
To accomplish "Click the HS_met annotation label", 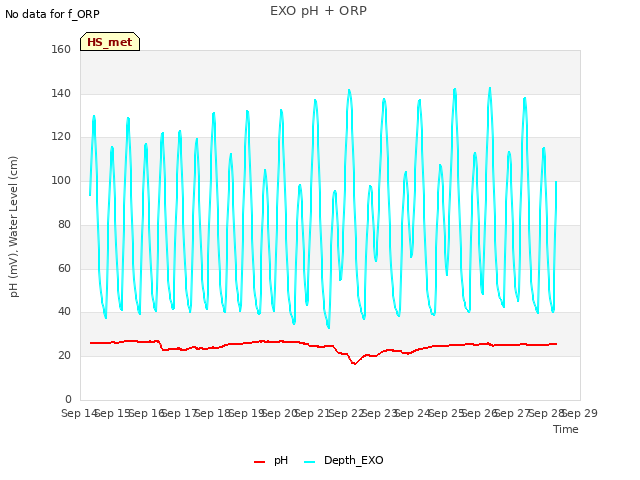I will [110, 42].
